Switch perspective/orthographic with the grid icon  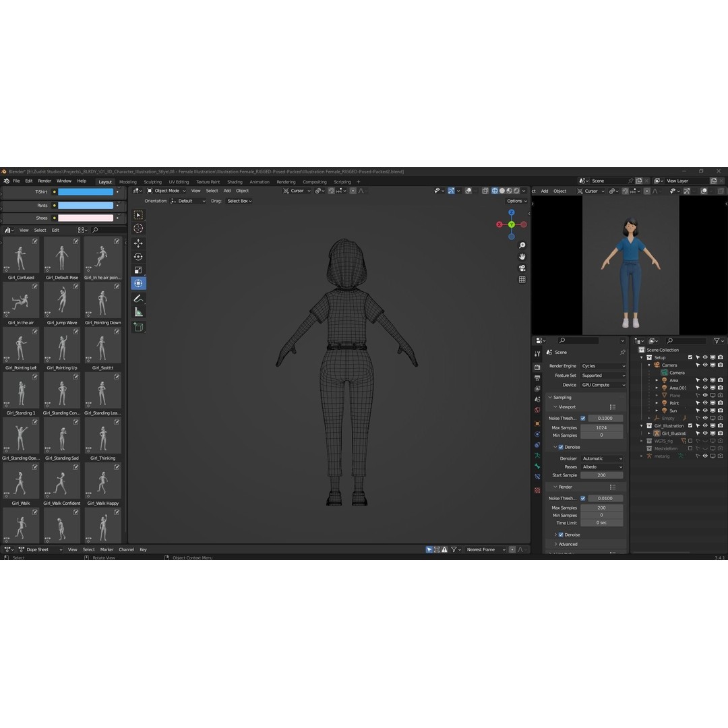pos(522,280)
